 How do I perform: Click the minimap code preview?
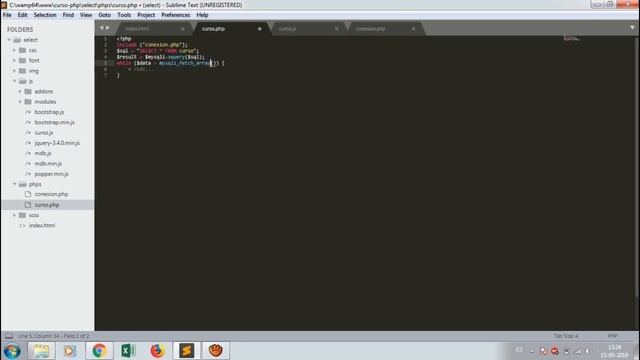[x=571, y=39]
